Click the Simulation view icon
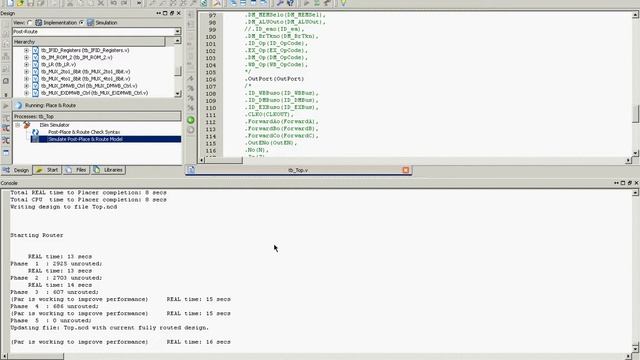640x360 pixels. coord(90,22)
